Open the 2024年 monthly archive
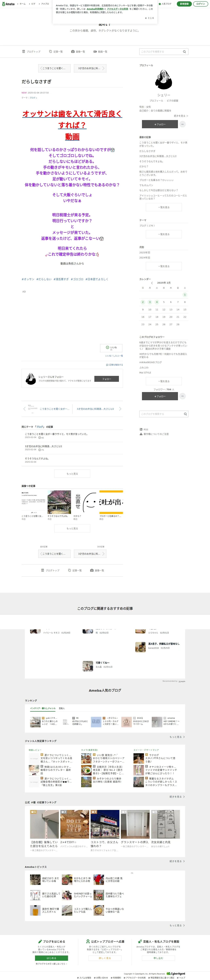210x980 pixels. click(x=145, y=258)
